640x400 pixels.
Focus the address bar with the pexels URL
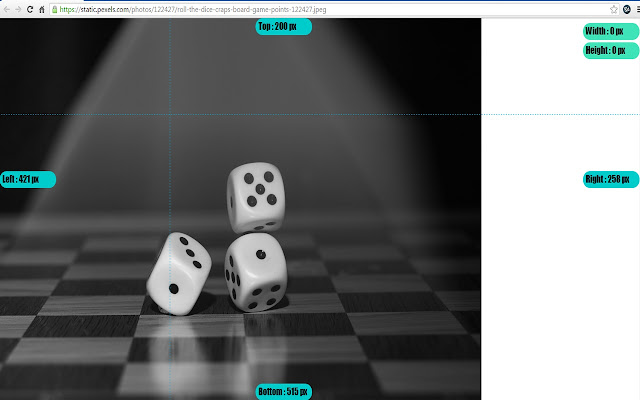(335, 9)
